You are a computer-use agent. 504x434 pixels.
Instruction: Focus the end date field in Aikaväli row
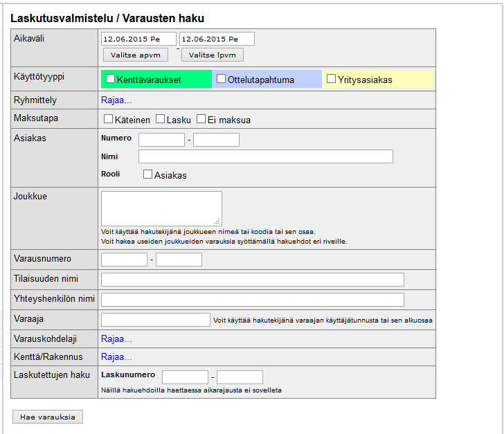(x=217, y=39)
